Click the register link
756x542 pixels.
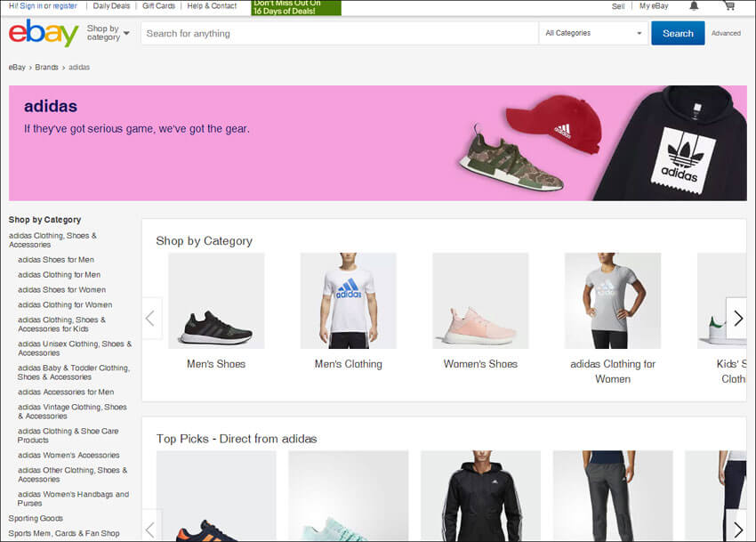point(65,6)
